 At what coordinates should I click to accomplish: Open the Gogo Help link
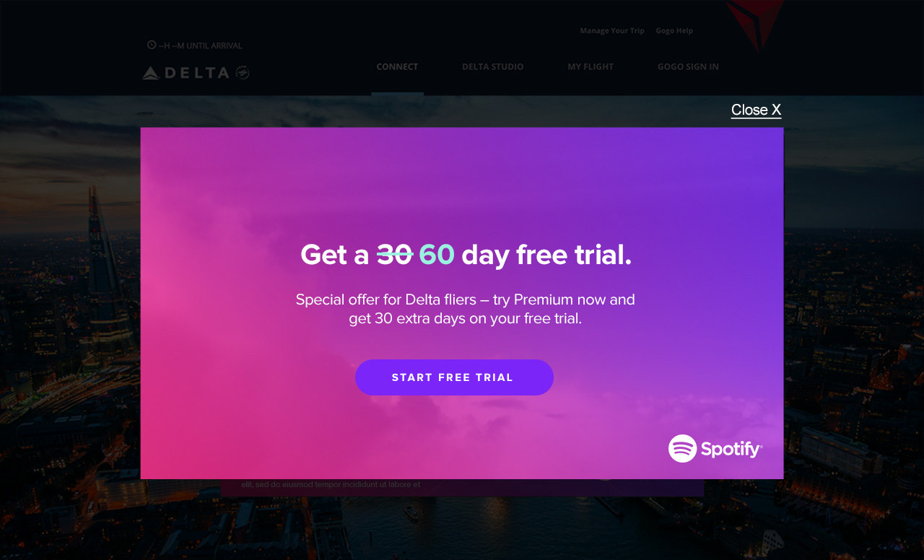674,31
